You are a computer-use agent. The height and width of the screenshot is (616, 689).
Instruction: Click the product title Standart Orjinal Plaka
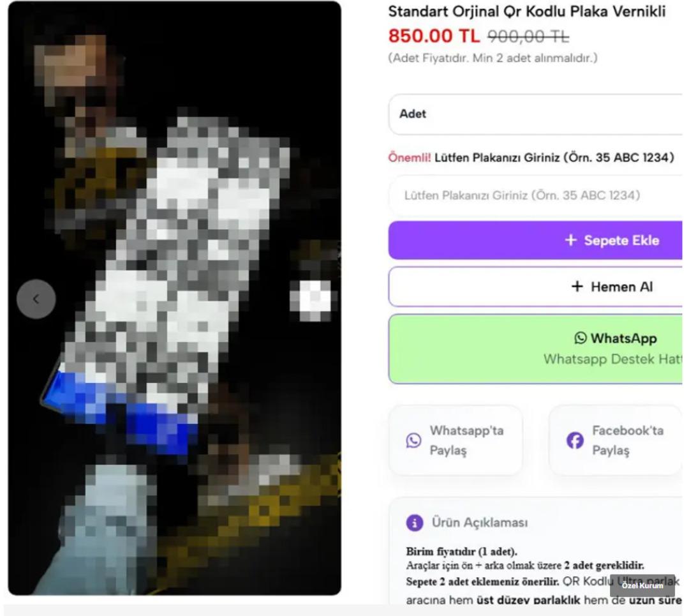pyautogui.click(x=527, y=11)
